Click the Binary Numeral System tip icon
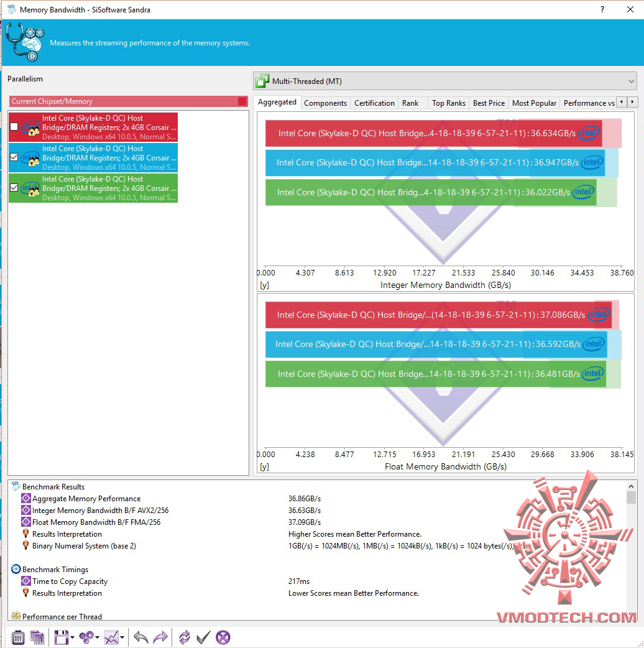644x648 pixels. pos(25,545)
